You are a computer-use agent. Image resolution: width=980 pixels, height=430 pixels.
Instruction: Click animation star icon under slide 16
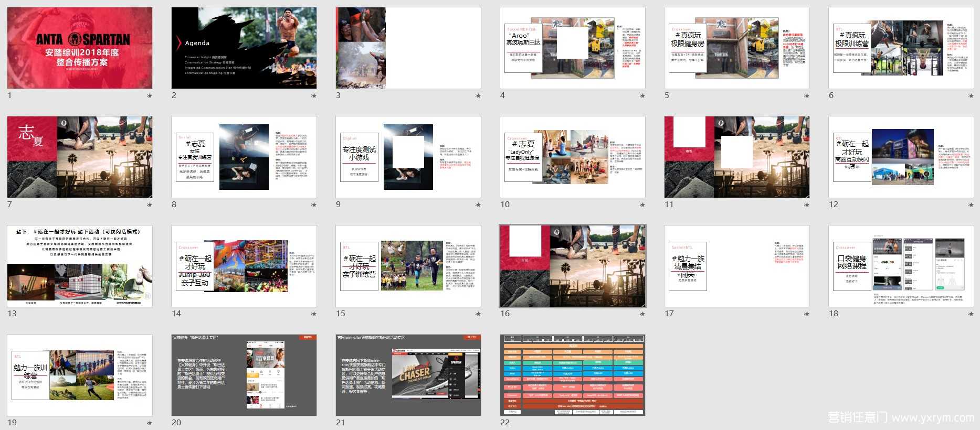tap(642, 314)
